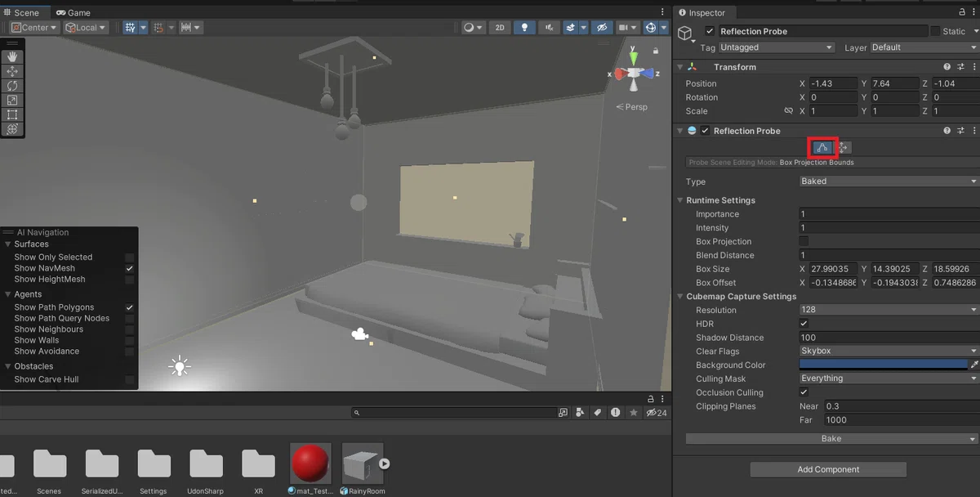This screenshot has height=497, width=980.
Task: Open draw mode shading dropdown
Action: tap(474, 27)
